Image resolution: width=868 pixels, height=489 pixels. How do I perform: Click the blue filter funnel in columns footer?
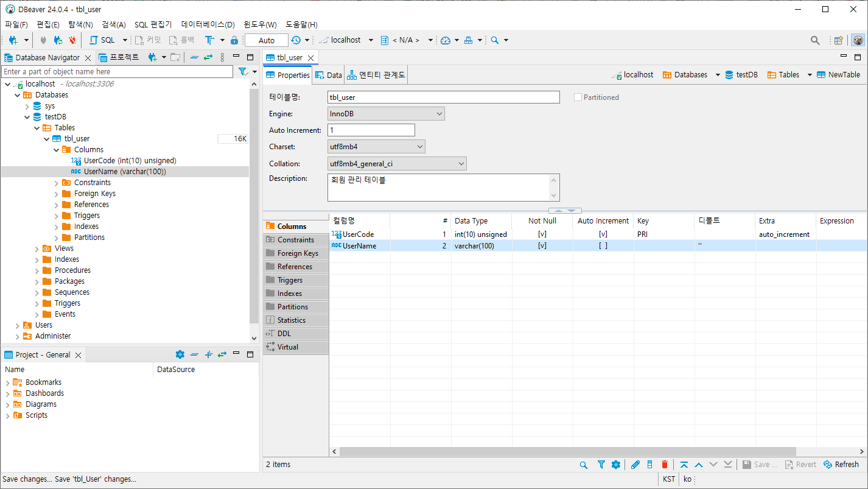point(601,465)
